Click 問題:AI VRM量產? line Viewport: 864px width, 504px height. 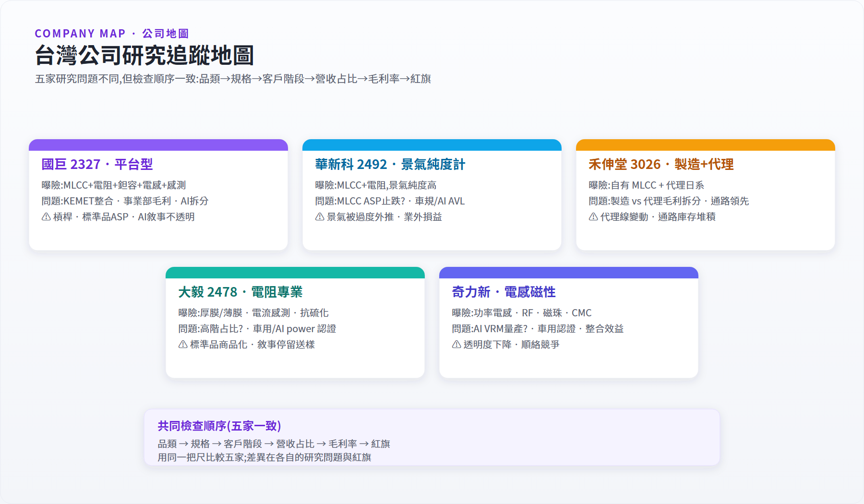coord(538,329)
